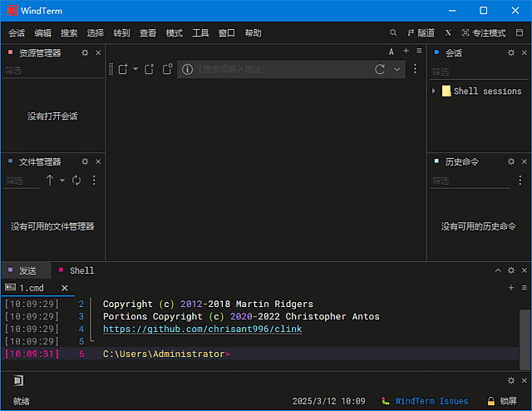Click the new session icon in the toolbar
This screenshot has height=411, width=532.
pos(123,69)
